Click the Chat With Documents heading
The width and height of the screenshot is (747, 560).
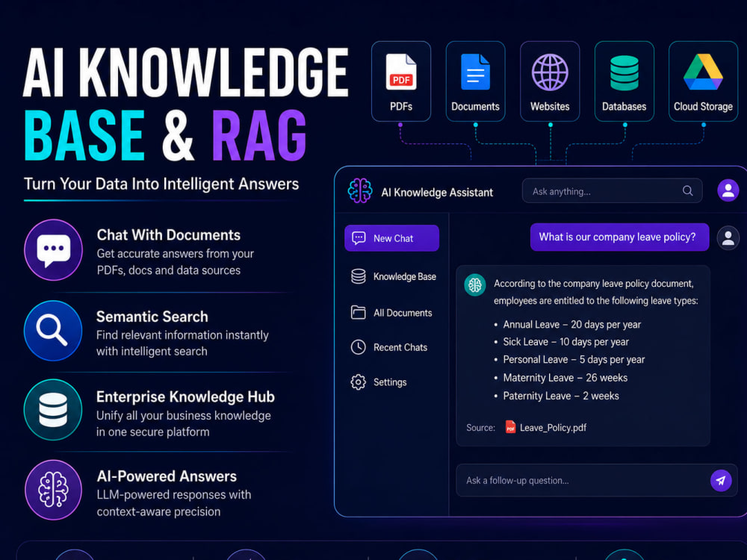coord(169,234)
